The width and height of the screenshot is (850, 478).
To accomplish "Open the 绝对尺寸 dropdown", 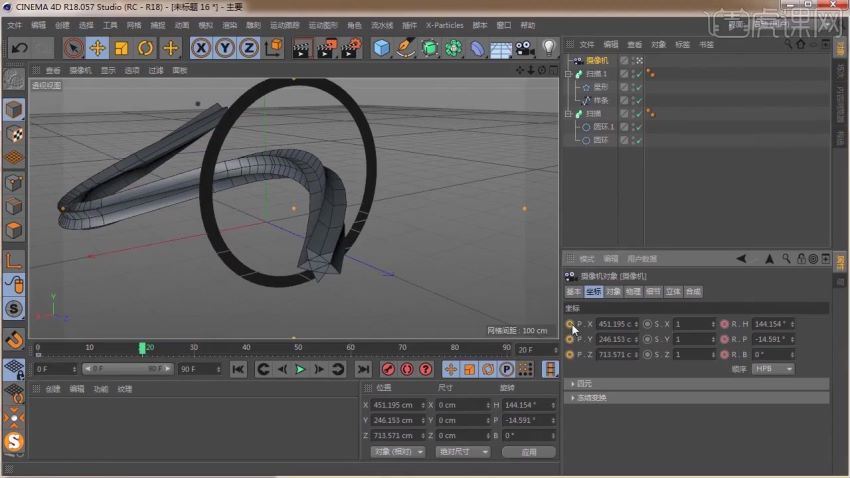I will [x=462, y=452].
